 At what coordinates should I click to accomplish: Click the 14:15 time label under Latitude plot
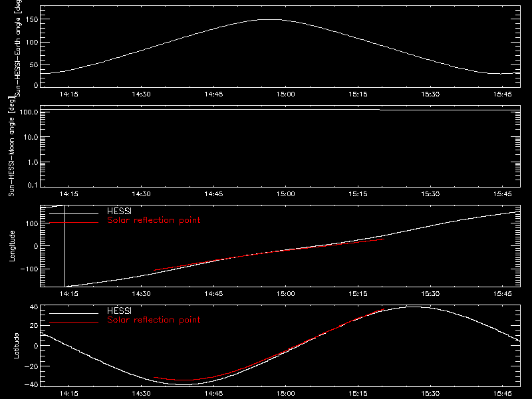pos(69,394)
